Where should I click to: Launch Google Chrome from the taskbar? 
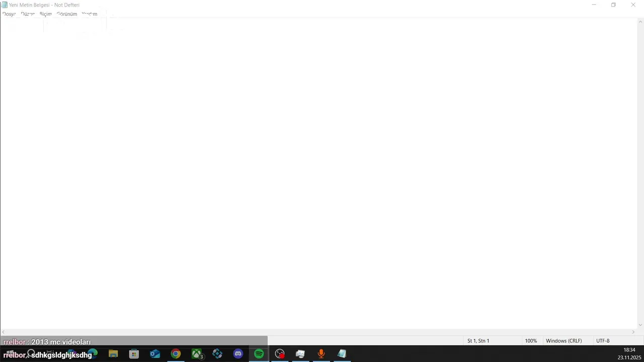click(176, 354)
